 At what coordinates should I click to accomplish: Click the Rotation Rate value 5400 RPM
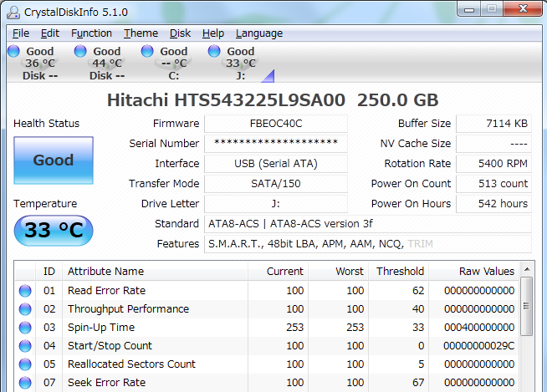click(494, 164)
